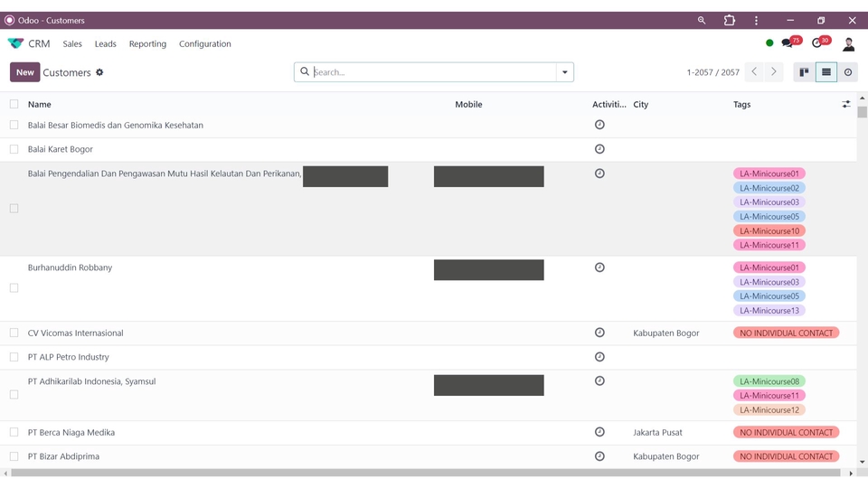Click the search magnifier icon in search box

[305, 72]
